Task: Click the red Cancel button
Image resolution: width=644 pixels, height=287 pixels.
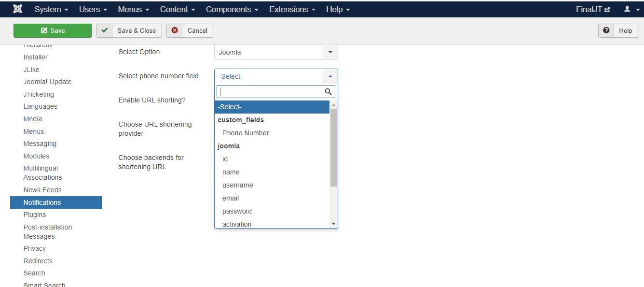Action: (190, 30)
